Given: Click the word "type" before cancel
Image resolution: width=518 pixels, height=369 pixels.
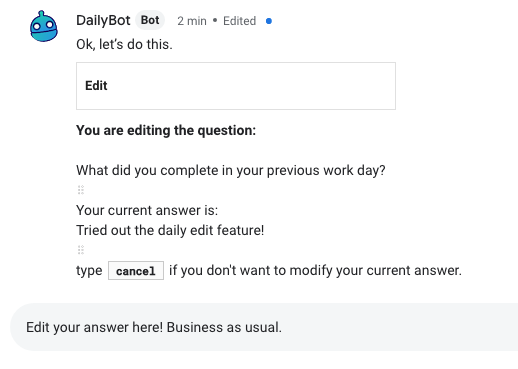Looking at the screenshot, I should click(89, 270).
